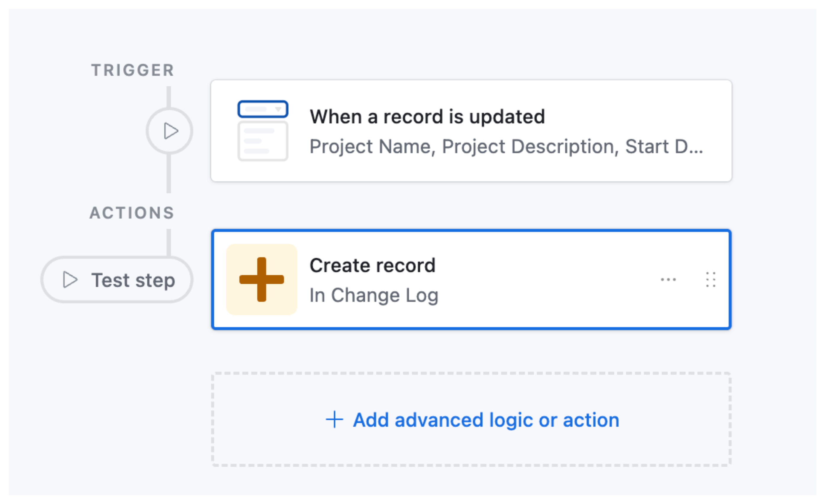The image size is (825, 504).
Task: Select the When a record is updated trigger card
Action: point(469,131)
